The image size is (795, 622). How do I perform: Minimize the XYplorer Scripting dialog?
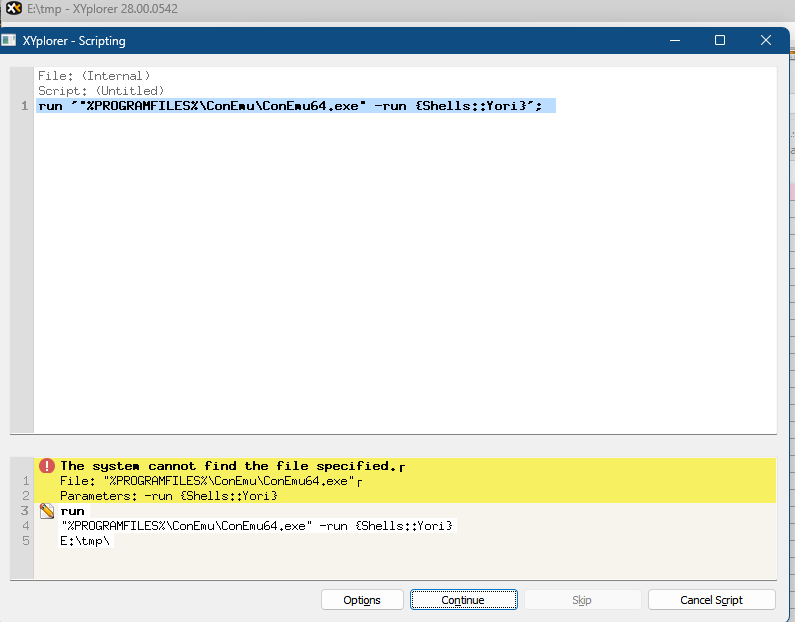click(674, 41)
